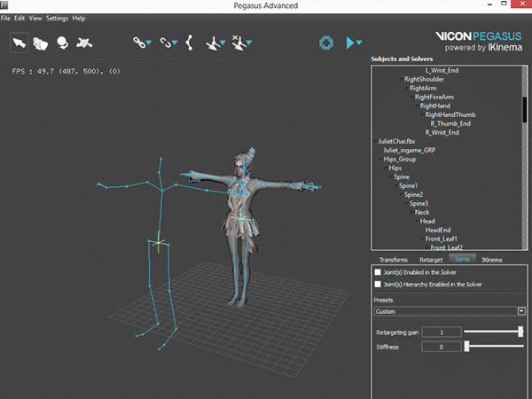Viewport: 532px width, 399px height.
Task: Select Front_Leaf1 in the tree
Action: click(x=441, y=239)
